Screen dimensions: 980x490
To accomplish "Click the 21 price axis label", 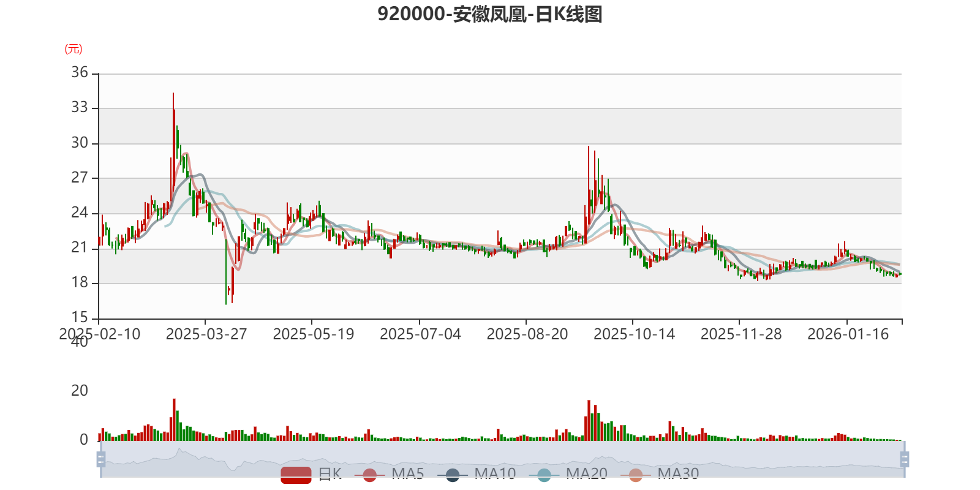I will (80, 248).
